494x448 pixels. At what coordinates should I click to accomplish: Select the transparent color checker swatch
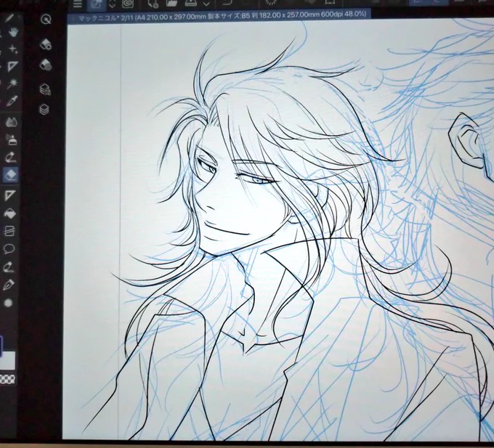(7, 379)
